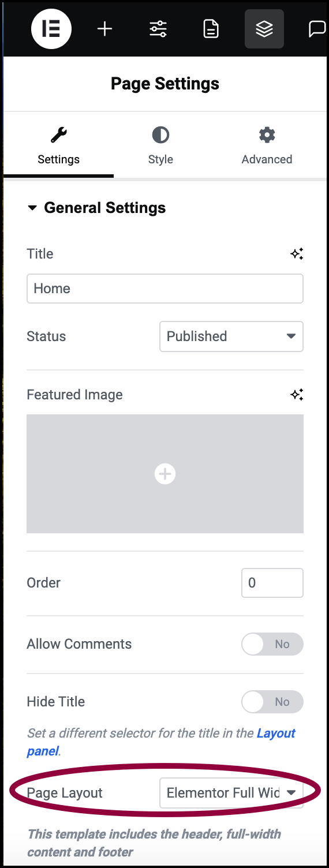
Task: Click AI sparkle icon beside Featured Image
Action: click(x=297, y=395)
